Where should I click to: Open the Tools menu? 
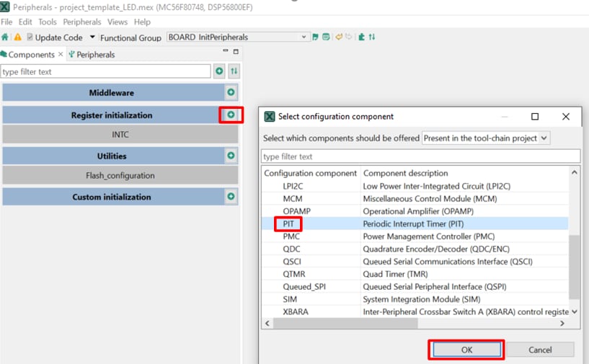[48, 22]
